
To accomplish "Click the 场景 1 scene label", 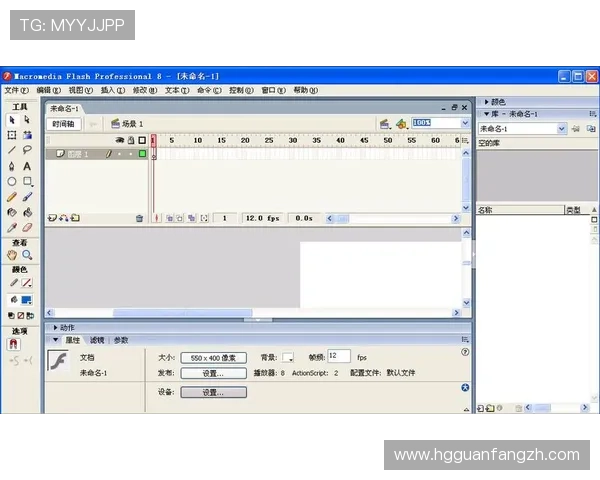I will pos(133,124).
